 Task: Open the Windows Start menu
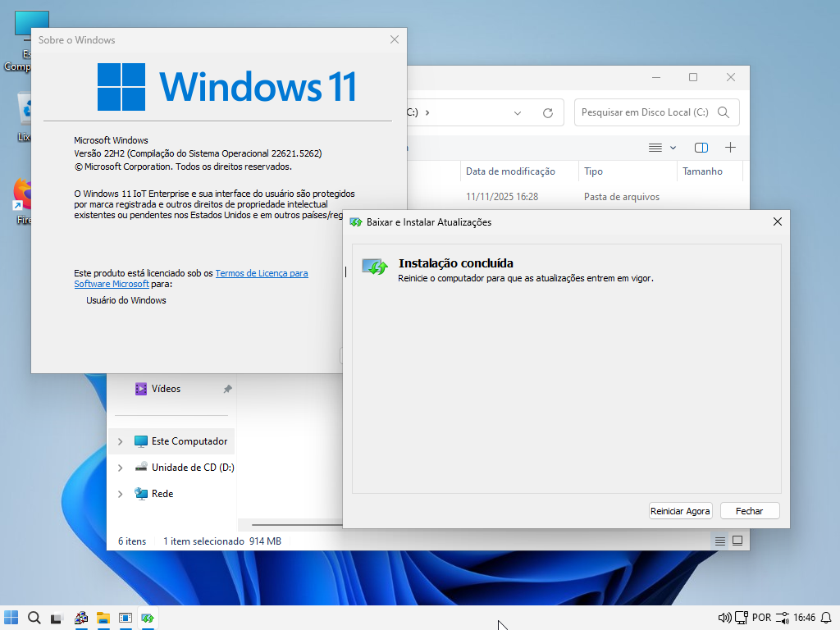pyautogui.click(x=11, y=618)
